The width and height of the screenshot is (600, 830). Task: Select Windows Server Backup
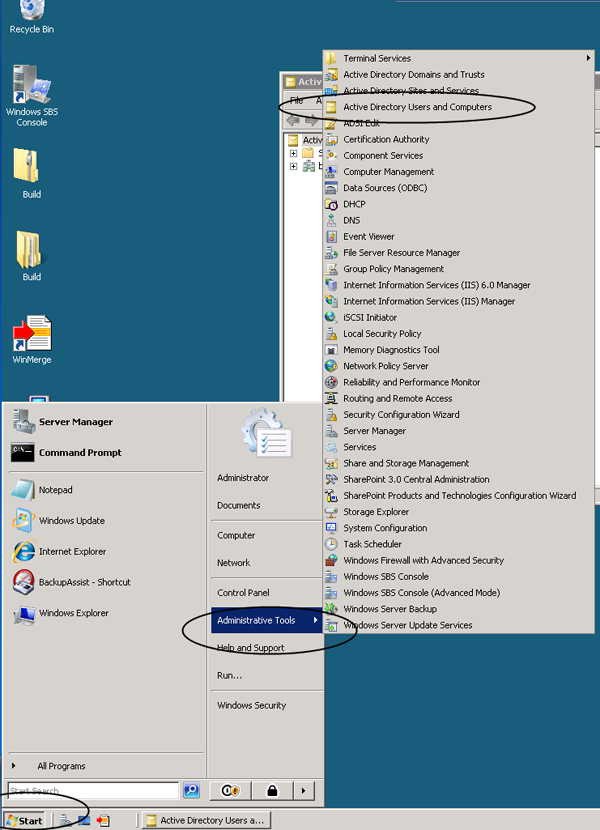(x=459, y=609)
